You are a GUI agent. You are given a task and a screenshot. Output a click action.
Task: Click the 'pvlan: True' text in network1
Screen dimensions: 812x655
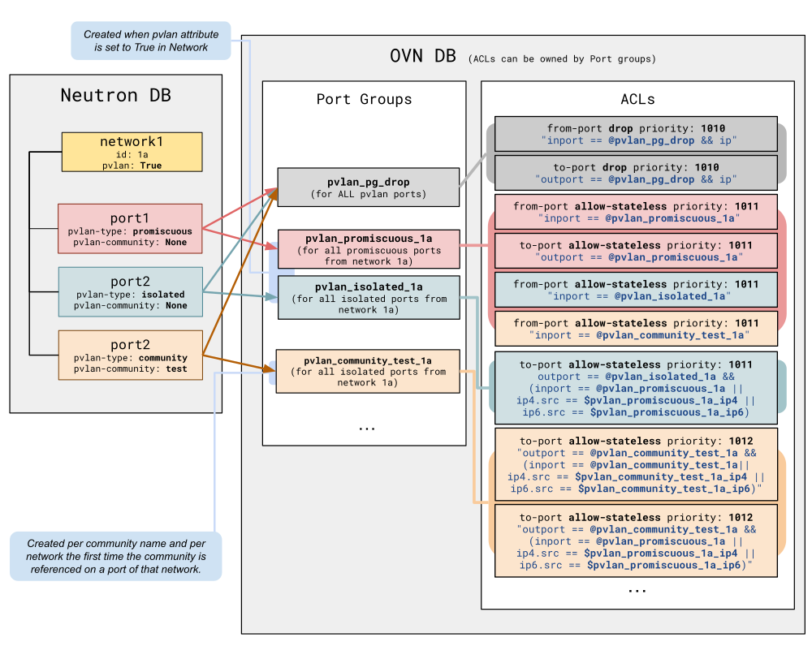pos(132,166)
